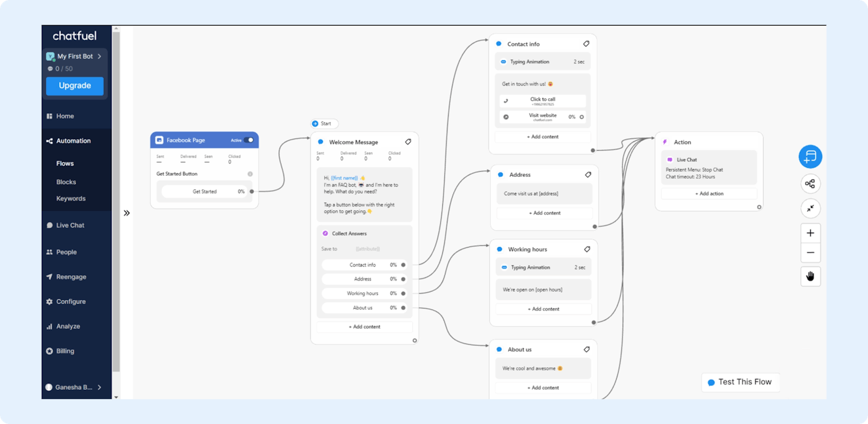Select Keywords under Automation
Viewport: 868px width, 424px height.
point(71,199)
